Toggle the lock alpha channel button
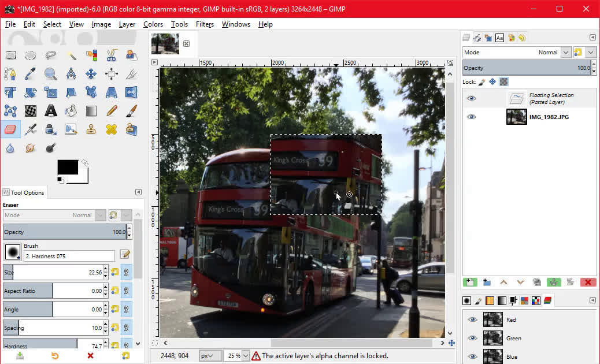Image resolution: width=600 pixels, height=364 pixels. pyautogui.click(x=504, y=82)
